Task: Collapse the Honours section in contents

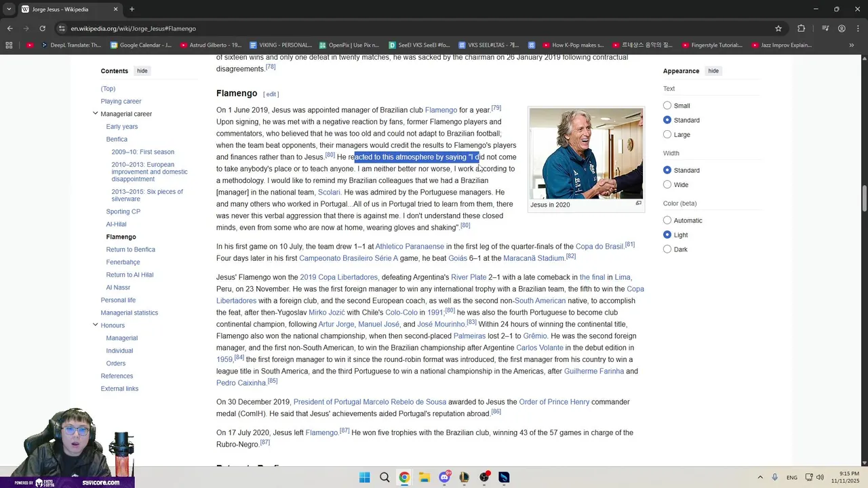Action: point(95,325)
